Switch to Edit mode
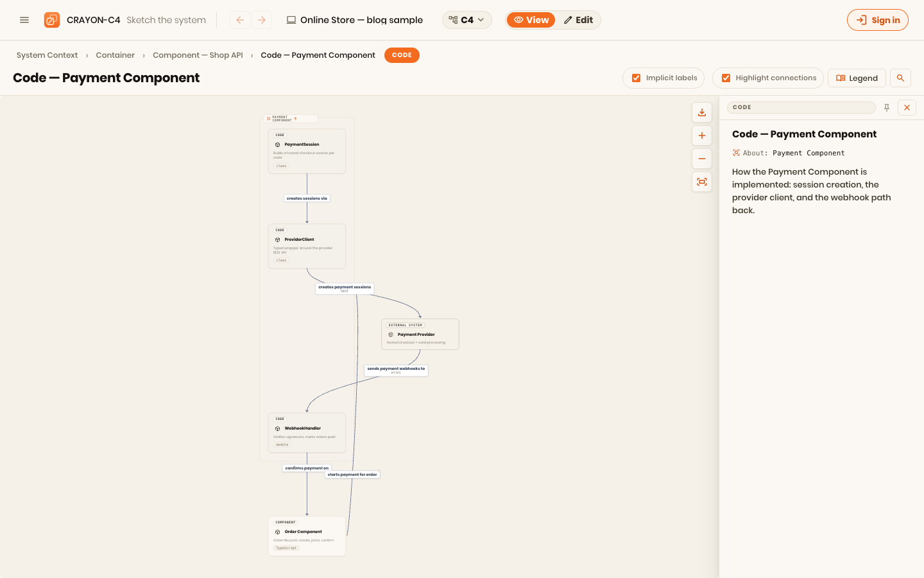The image size is (924, 578). click(578, 20)
